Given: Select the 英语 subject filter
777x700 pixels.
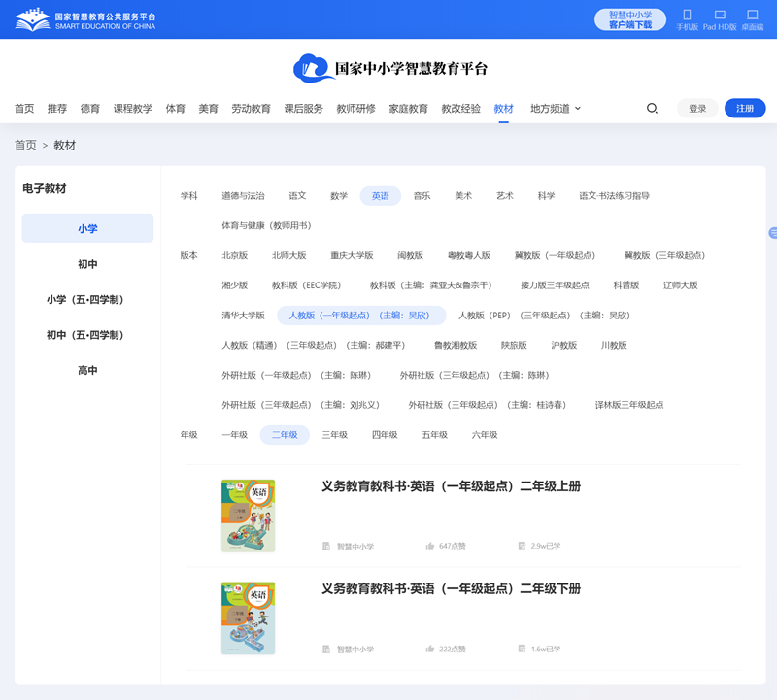Looking at the screenshot, I should [x=380, y=195].
